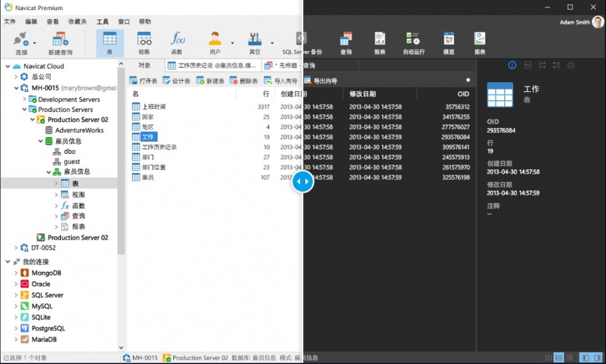Click the AdventureWorks database icon

tap(49, 130)
